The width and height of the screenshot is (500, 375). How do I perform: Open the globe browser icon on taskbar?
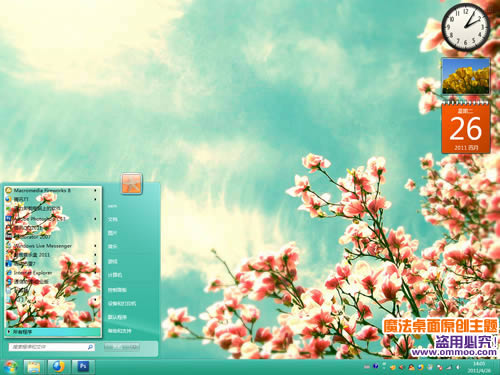[59, 367]
